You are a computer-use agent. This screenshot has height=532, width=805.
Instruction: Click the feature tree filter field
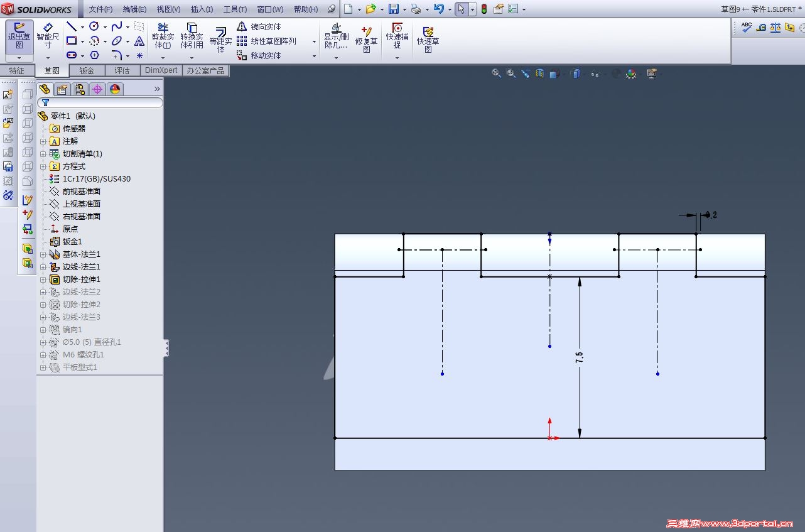[x=100, y=102]
